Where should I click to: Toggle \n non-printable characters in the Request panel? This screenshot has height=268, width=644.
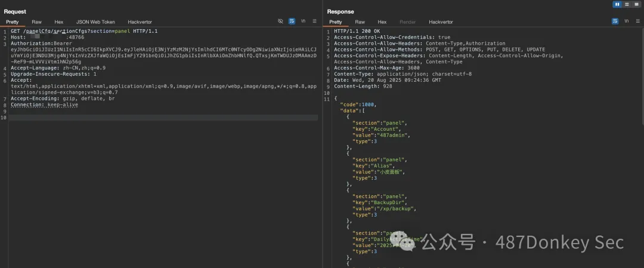pyautogui.click(x=303, y=21)
